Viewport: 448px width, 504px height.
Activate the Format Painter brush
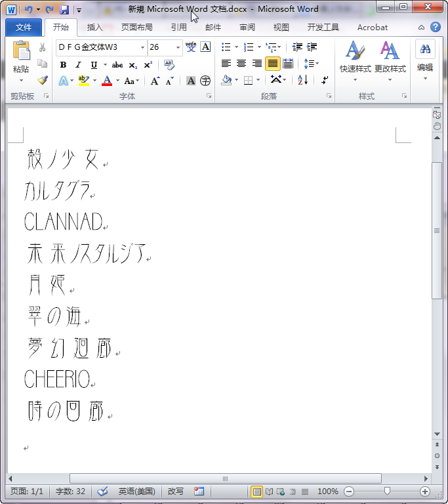tap(43, 80)
